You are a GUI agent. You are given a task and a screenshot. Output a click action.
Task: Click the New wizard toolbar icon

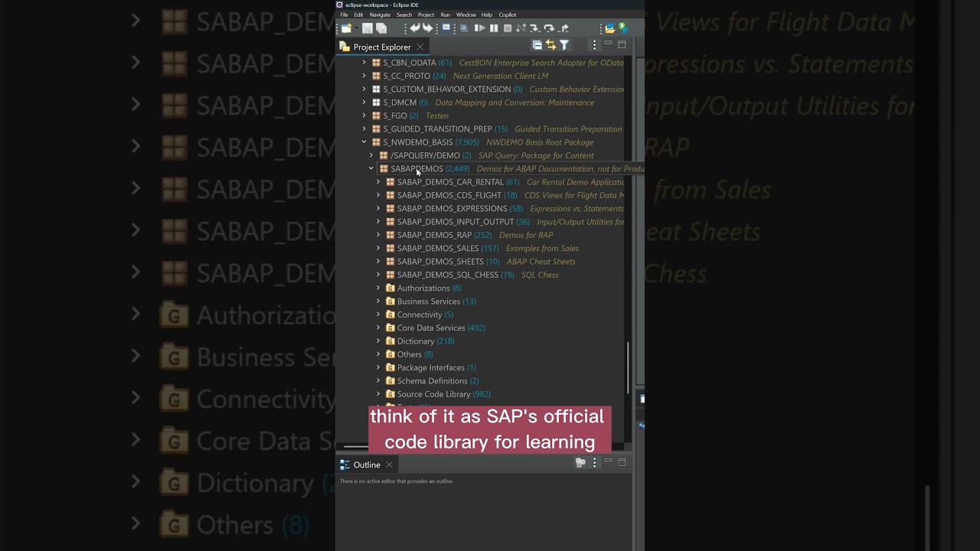pyautogui.click(x=346, y=28)
